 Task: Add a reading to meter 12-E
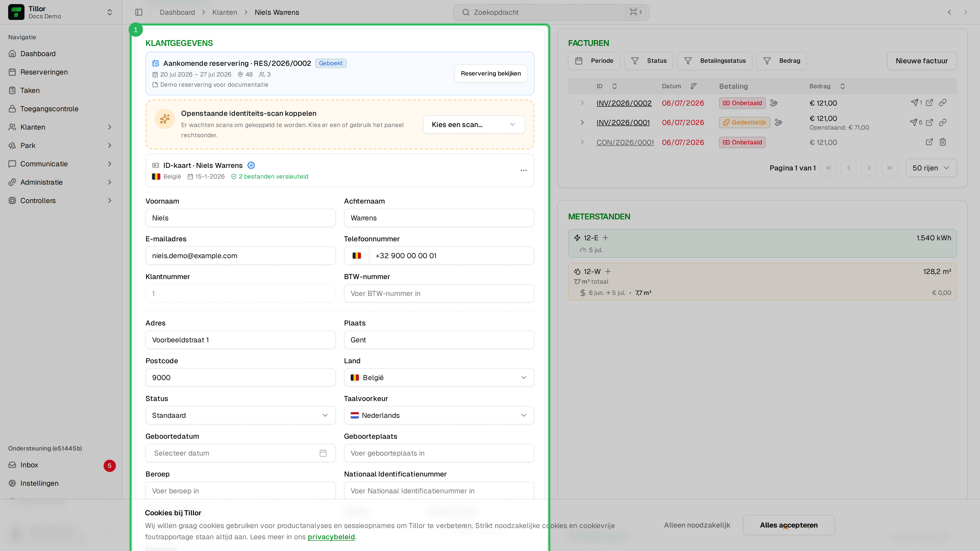605,238
